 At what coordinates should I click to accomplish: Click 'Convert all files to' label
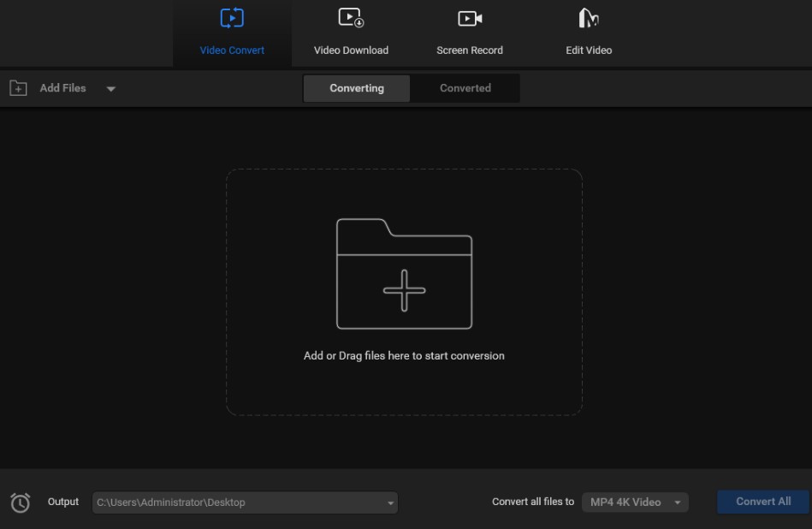(533, 502)
